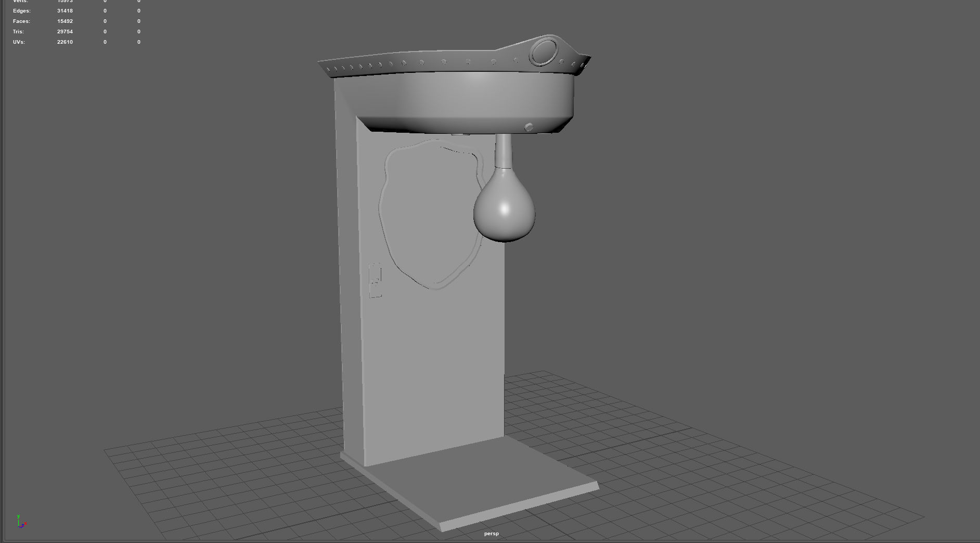This screenshot has height=543, width=980.
Task: Click the 'Edges:' label in poly count
Action: (22, 11)
